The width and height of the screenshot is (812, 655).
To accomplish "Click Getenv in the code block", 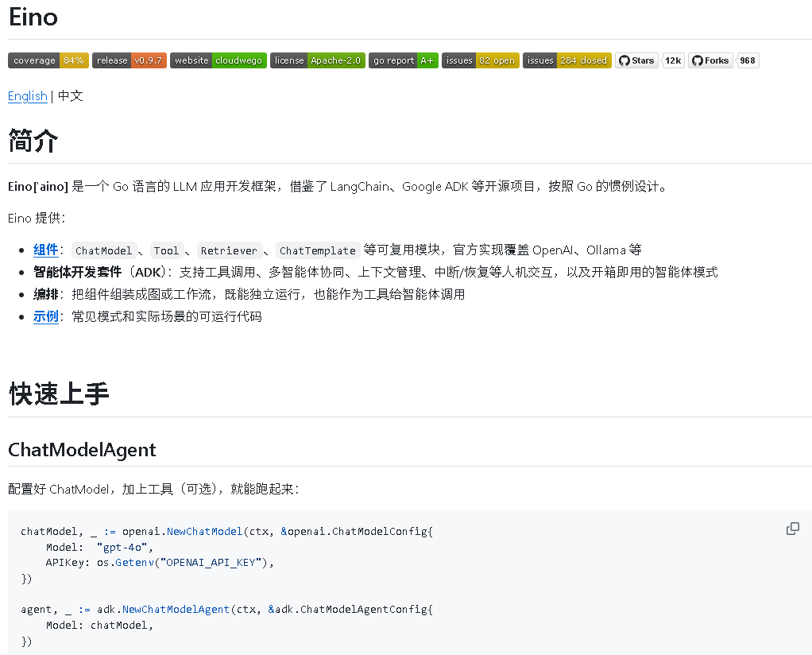I will tap(134, 563).
